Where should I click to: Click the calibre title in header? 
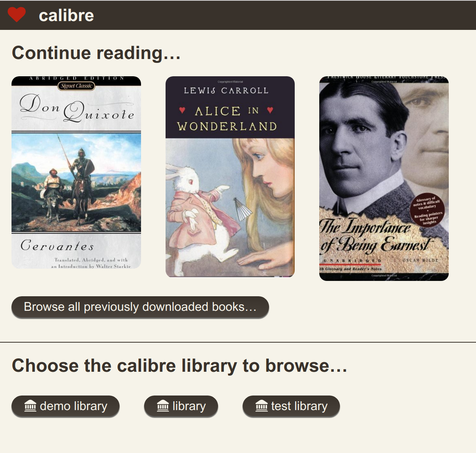[x=66, y=15]
